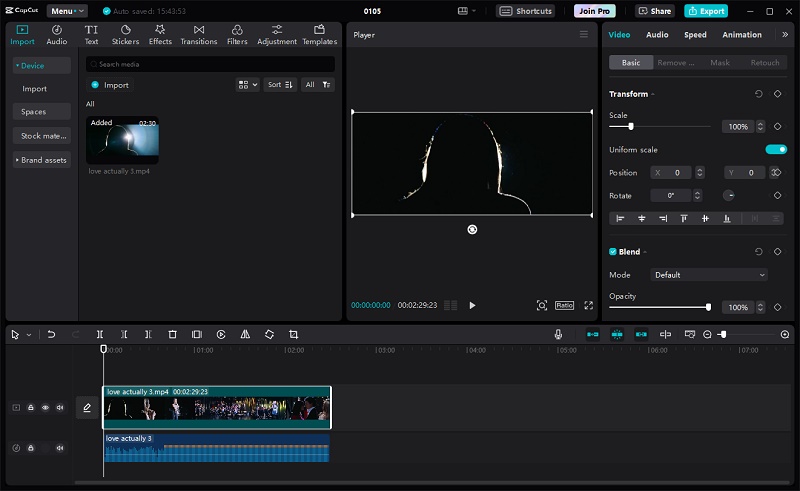Click the Import media button

coord(110,85)
